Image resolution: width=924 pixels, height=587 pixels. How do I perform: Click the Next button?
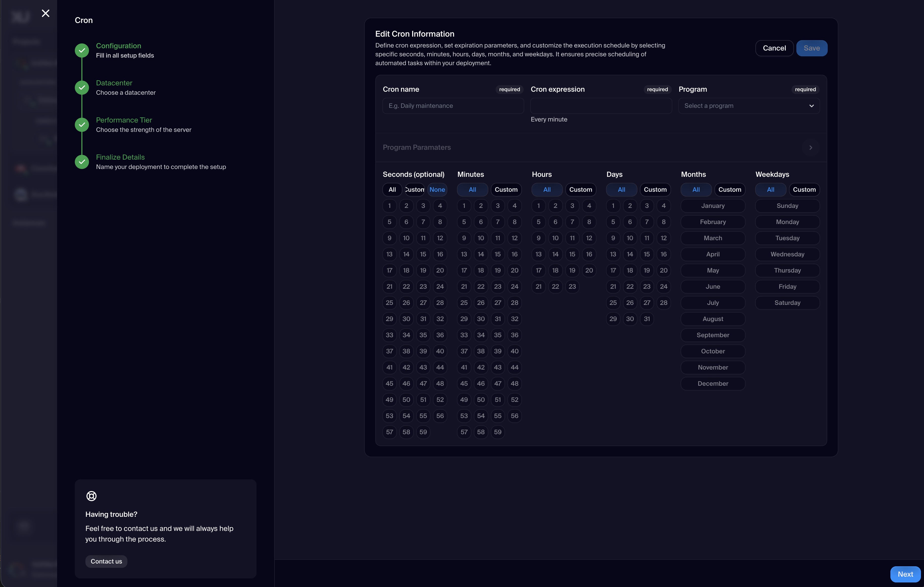click(x=905, y=574)
